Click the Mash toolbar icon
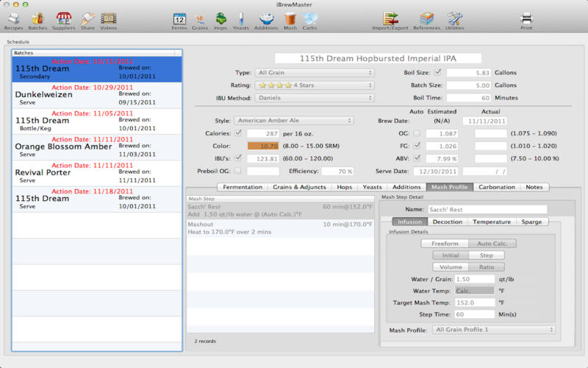 (290, 18)
